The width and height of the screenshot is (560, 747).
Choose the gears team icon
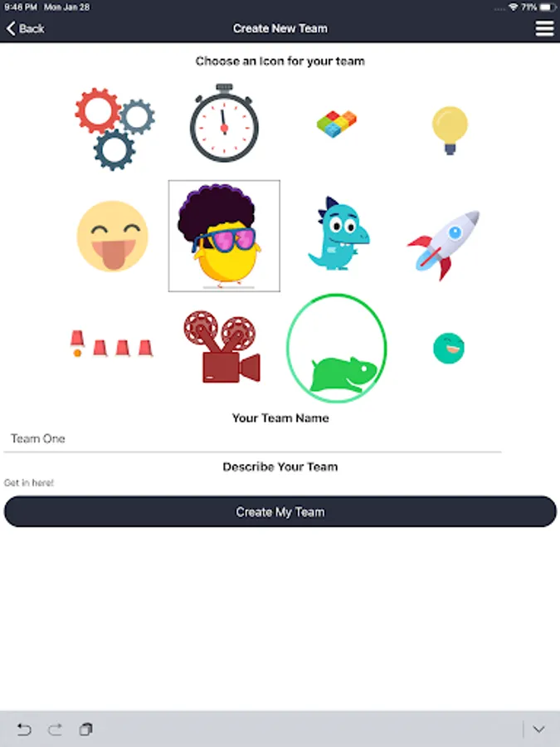(x=114, y=129)
